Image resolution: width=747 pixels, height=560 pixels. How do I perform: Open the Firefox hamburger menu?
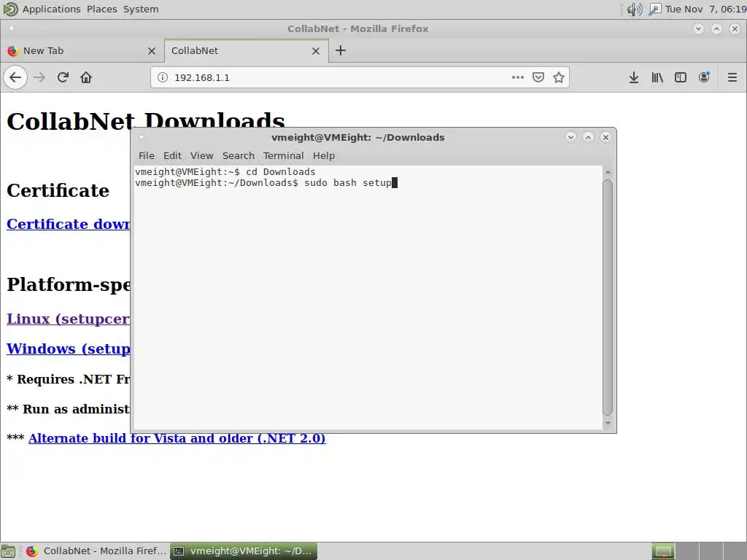(732, 77)
